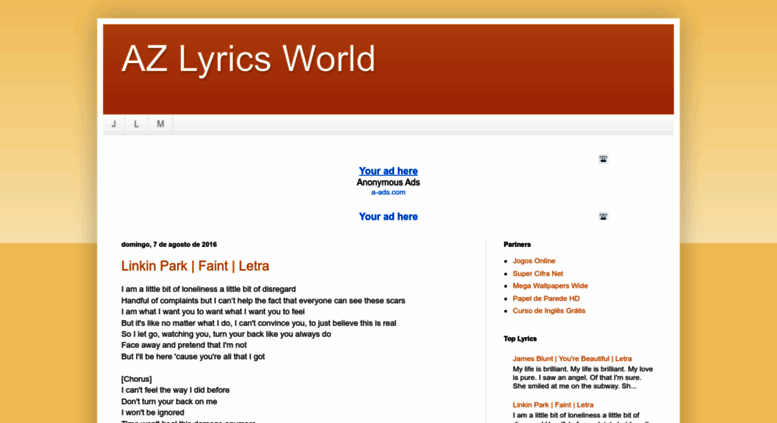The image size is (777, 423).
Task: Click the ad icon beside second banner
Action: coord(603,216)
